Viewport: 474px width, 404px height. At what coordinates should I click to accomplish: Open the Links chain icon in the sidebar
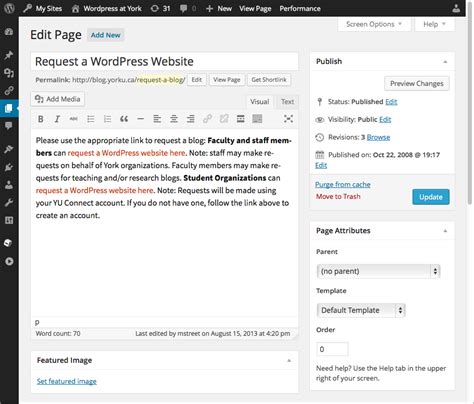click(x=9, y=90)
